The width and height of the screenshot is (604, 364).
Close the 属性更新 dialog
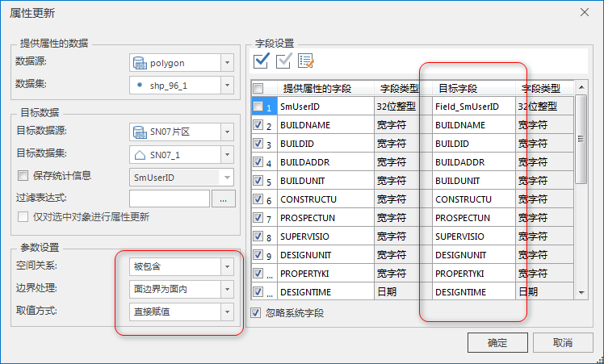585,12
